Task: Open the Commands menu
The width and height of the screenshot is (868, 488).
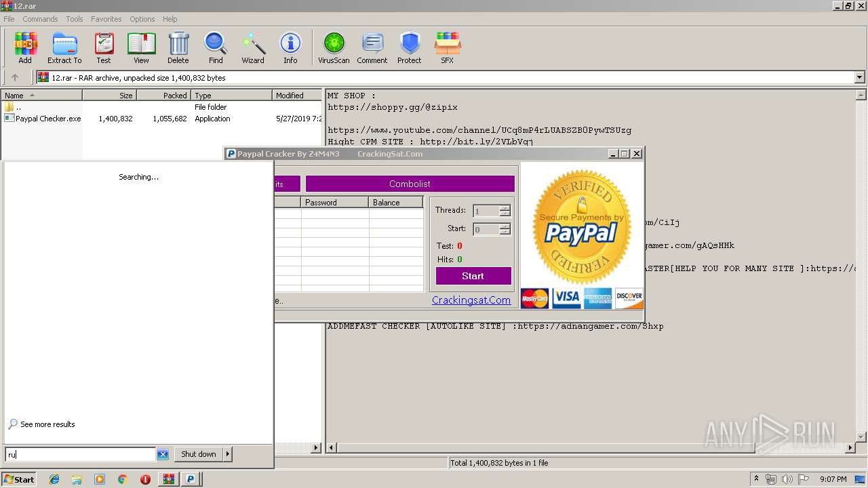Action: 40,19
